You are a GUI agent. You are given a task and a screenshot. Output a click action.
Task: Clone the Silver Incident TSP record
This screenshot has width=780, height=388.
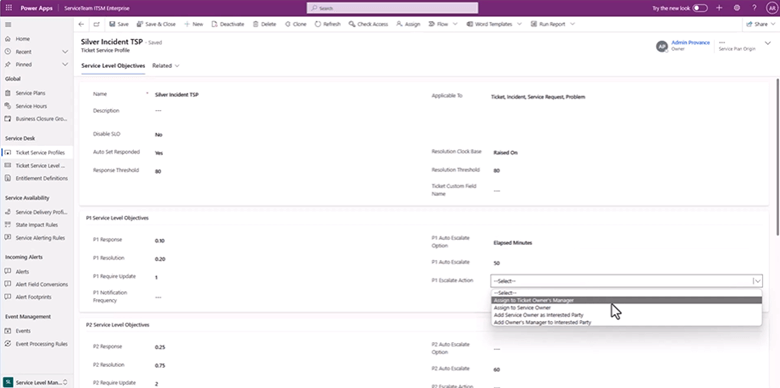pyautogui.click(x=295, y=24)
